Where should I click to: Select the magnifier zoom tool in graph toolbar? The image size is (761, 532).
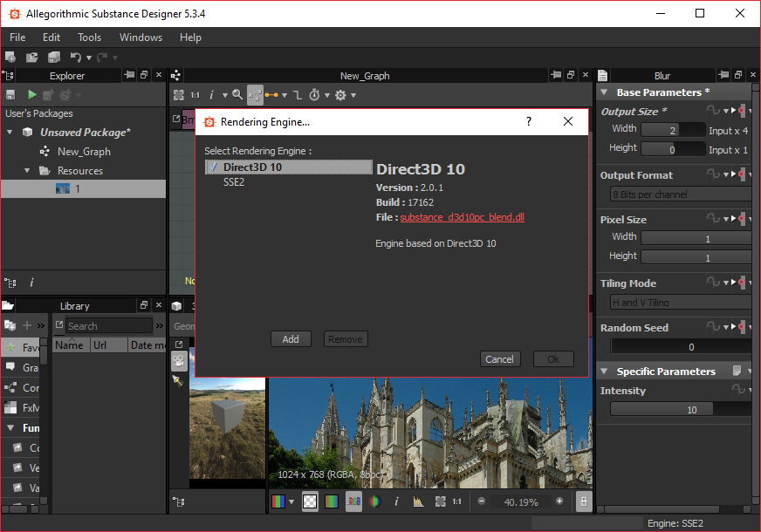click(237, 94)
